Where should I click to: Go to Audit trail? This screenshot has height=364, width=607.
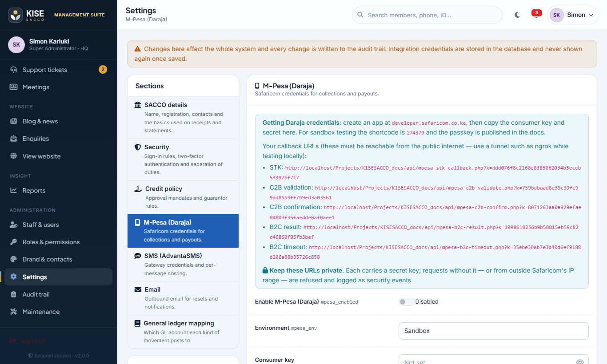(x=59, y=294)
